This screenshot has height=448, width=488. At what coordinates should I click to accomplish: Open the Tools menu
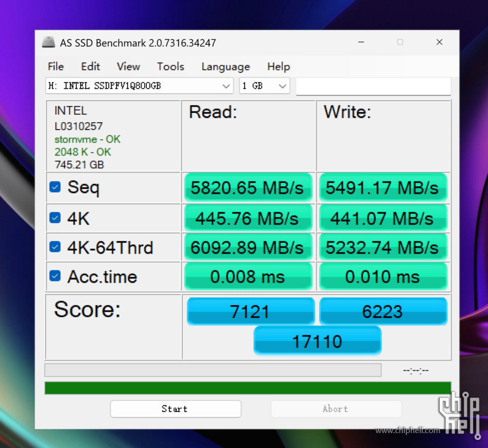[x=170, y=66]
